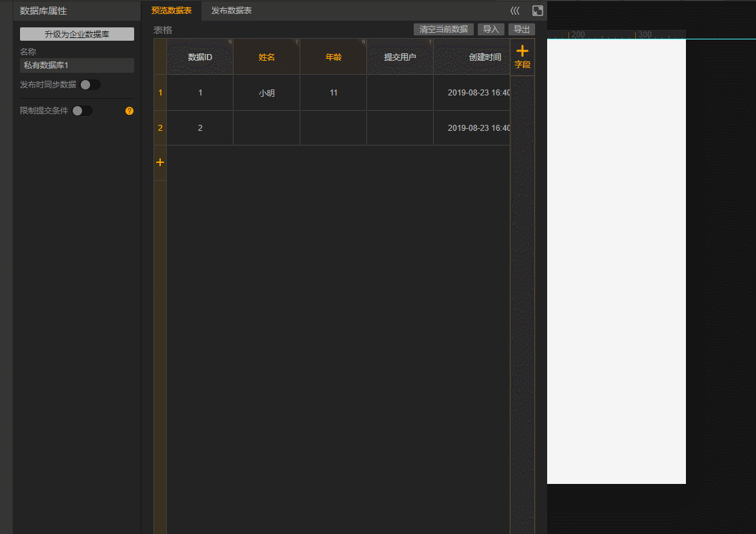Switch to the 发布数据表 tab

pyautogui.click(x=232, y=11)
